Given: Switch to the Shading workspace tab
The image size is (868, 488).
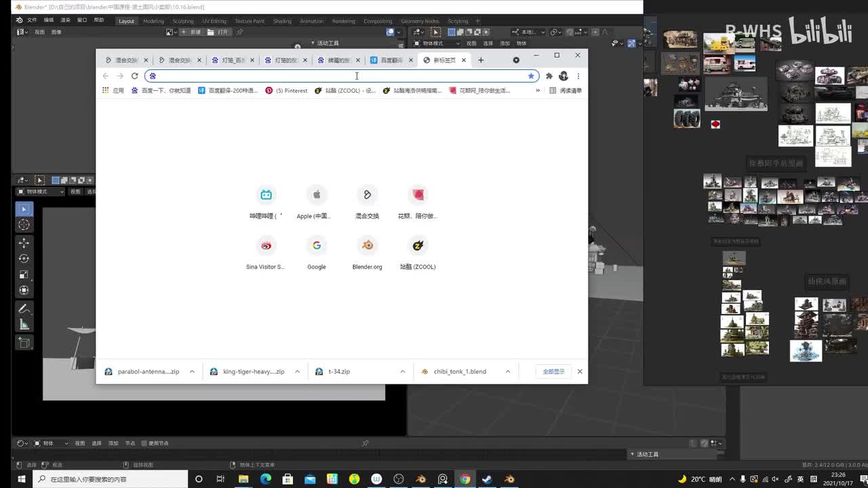Looking at the screenshot, I should tap(282, 21).
